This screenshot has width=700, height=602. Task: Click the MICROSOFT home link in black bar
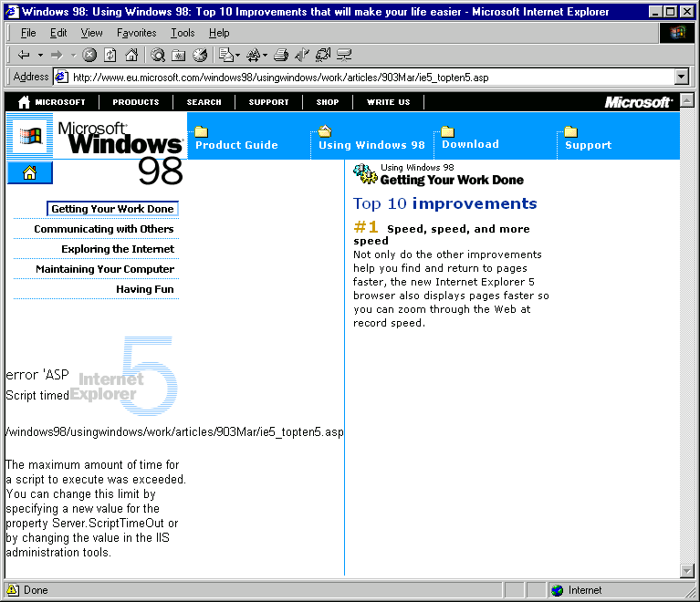click(x=52, y=102)
